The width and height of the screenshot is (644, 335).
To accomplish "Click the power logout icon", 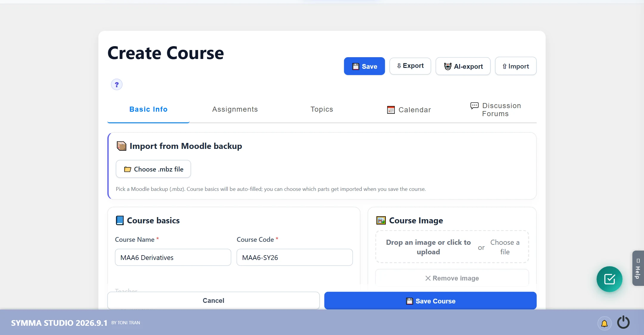I will 623,322.
